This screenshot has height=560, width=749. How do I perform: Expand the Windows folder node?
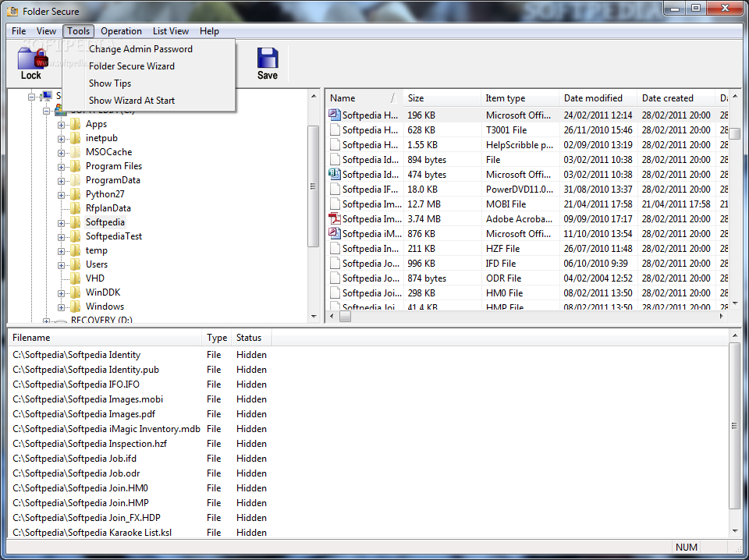[x=61, y=307]
